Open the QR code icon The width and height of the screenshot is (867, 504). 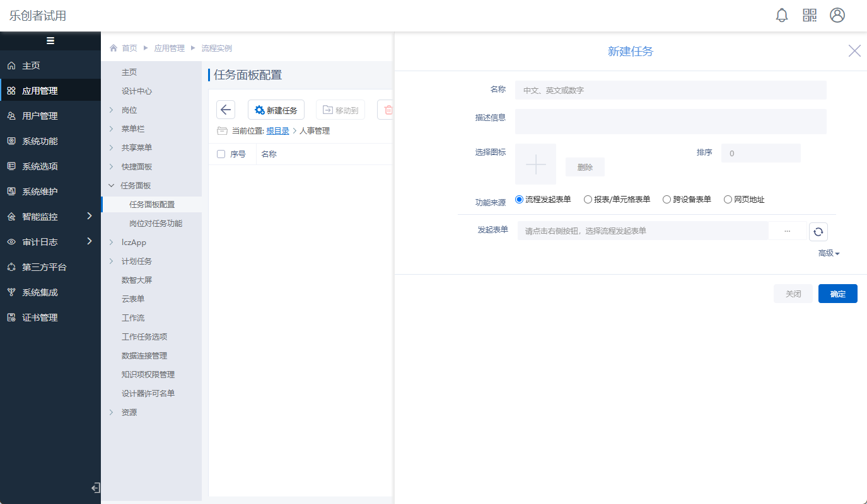[810, 16]
